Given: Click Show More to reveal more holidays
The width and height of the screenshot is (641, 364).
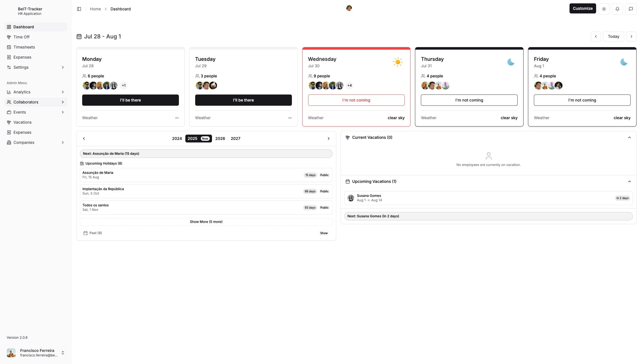Looking at the screenshot, I should click(206, 222).
